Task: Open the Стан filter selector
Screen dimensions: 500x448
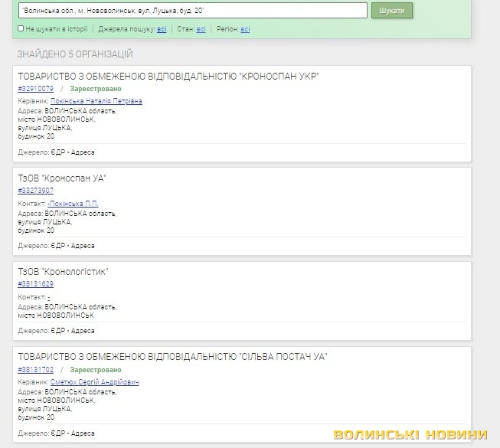Action: 201,29
